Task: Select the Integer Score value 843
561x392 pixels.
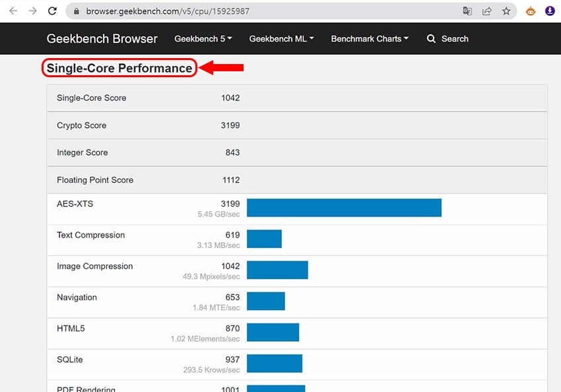Action: click(232, 152)
